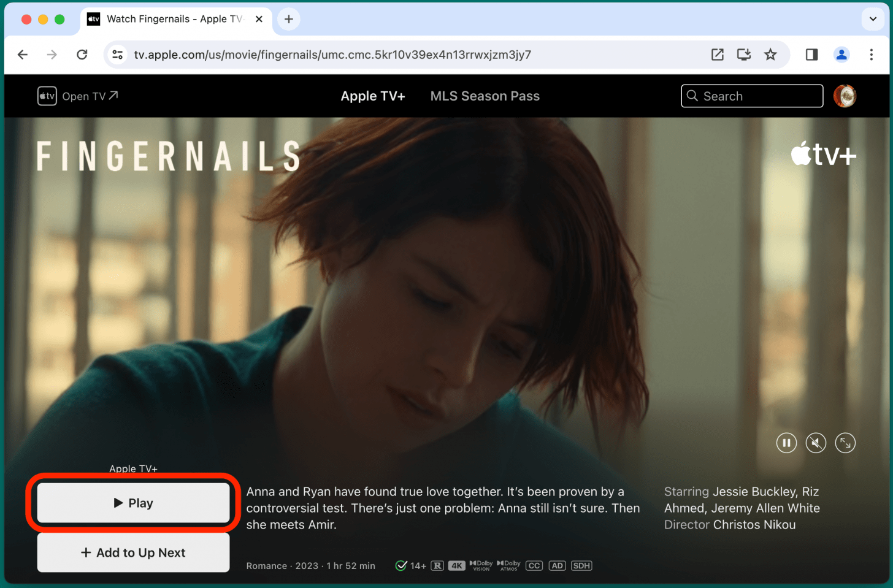Click the Romance genre label
The width and height of the screenshot is (893, 588).
pos(267,566)
